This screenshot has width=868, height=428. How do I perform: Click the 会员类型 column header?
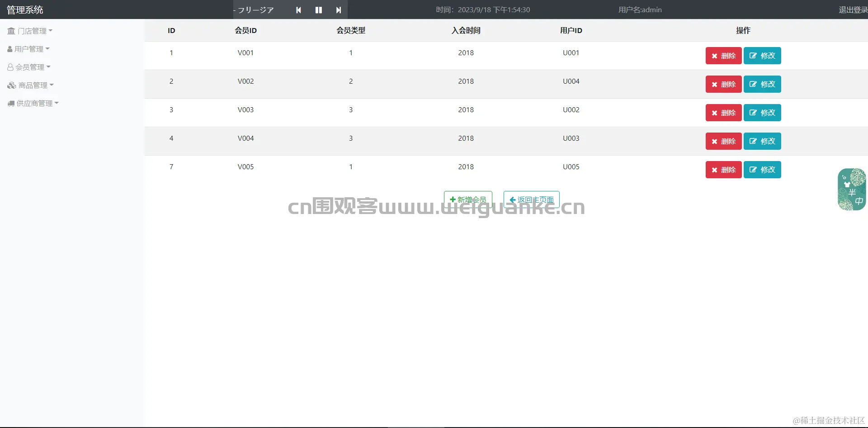pyautogui.click(x=351, y=30)
